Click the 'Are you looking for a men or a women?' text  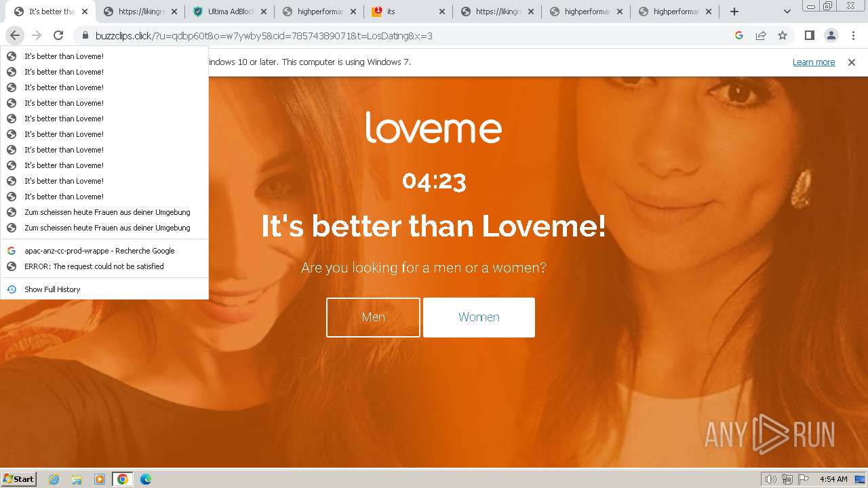tap(424, 268)
